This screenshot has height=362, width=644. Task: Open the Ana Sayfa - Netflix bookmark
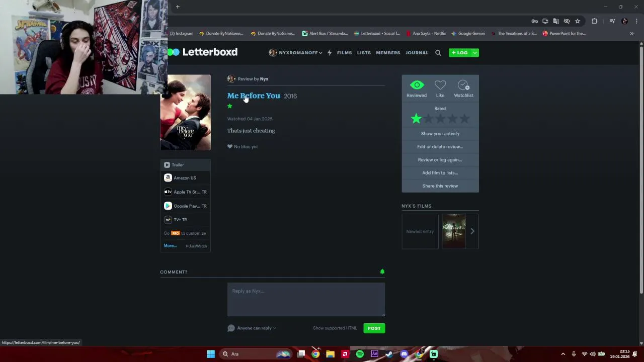point(426,34)
